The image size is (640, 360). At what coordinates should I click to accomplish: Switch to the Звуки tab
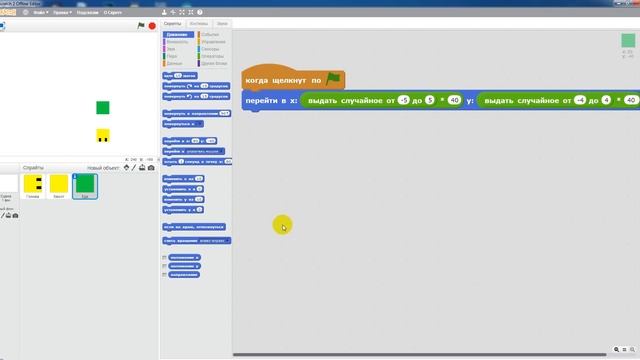[222, 24]
